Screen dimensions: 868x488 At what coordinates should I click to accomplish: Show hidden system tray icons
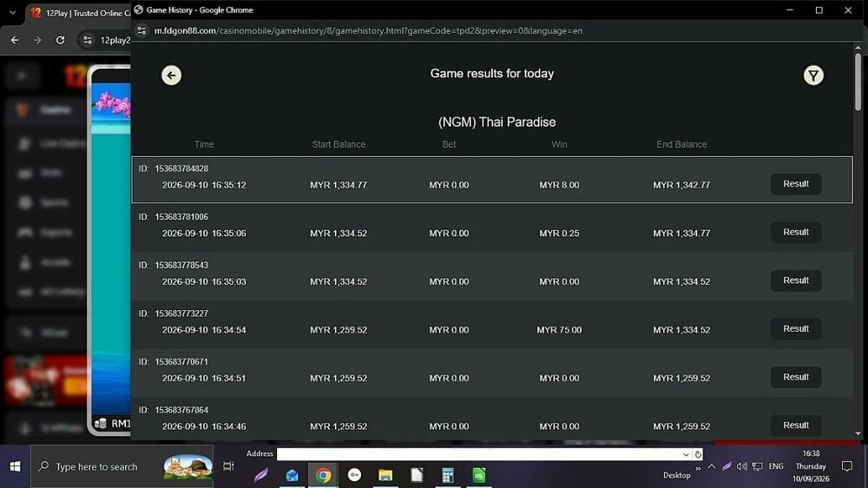click(712, 466)
